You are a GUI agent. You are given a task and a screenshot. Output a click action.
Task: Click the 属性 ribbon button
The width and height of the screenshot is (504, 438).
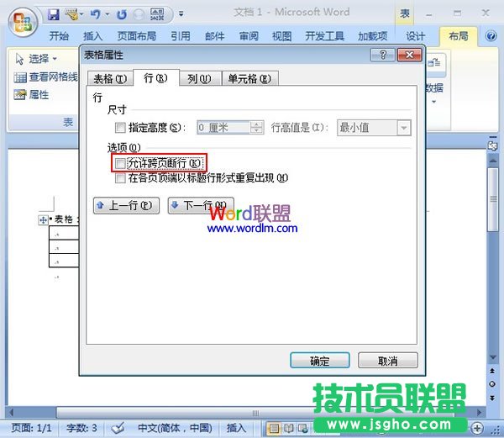(31, 94)
